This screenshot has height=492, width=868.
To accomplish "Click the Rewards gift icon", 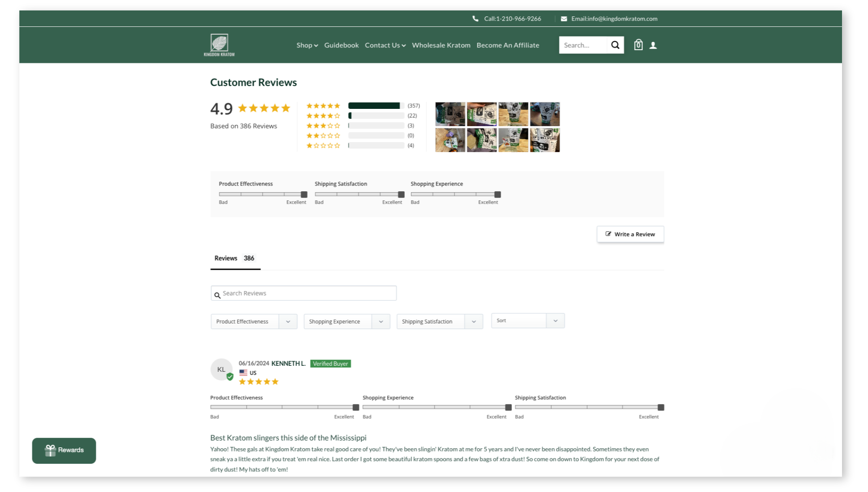I will [50, 450].
